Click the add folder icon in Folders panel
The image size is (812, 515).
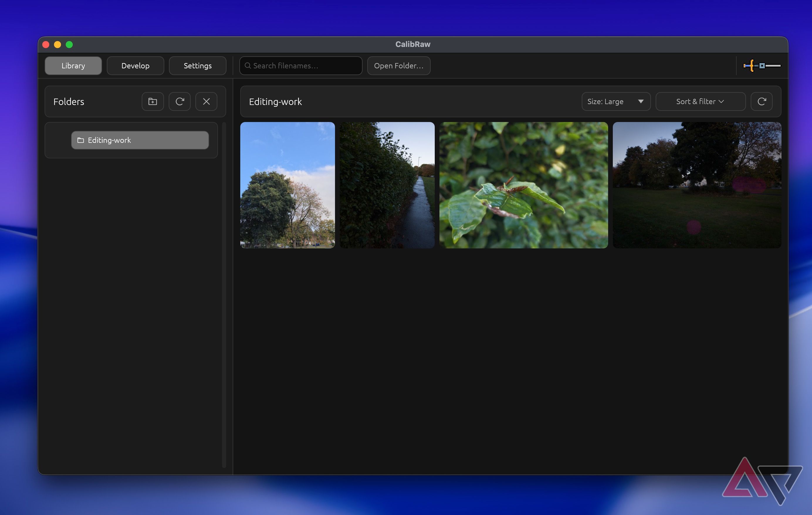pos(153,101)
